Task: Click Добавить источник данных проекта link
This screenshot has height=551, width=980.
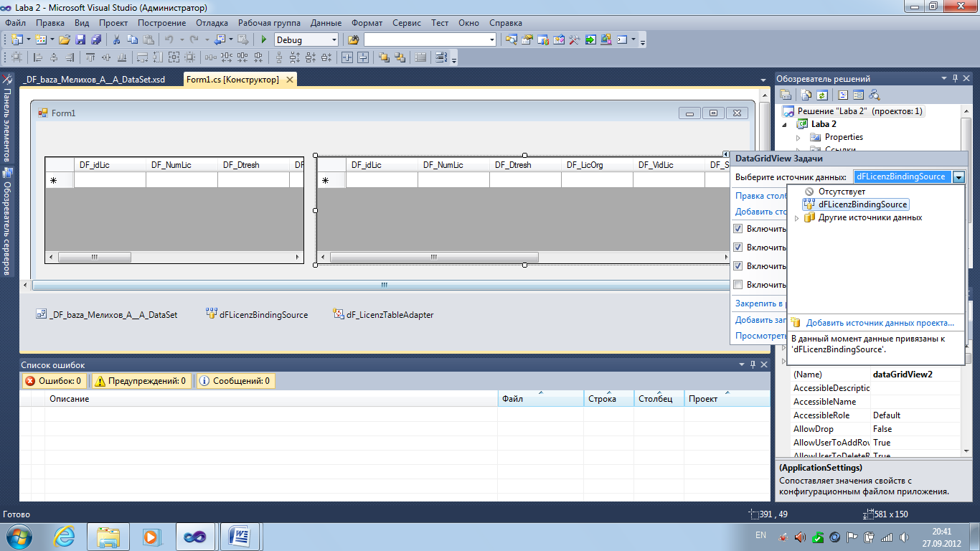Action: (880, 323)
